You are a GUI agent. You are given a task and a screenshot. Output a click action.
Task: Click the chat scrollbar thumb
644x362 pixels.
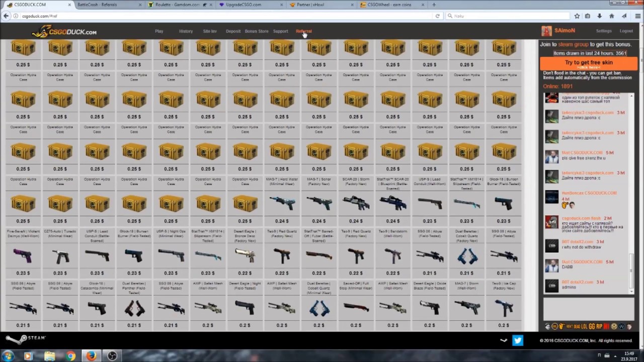632,271
